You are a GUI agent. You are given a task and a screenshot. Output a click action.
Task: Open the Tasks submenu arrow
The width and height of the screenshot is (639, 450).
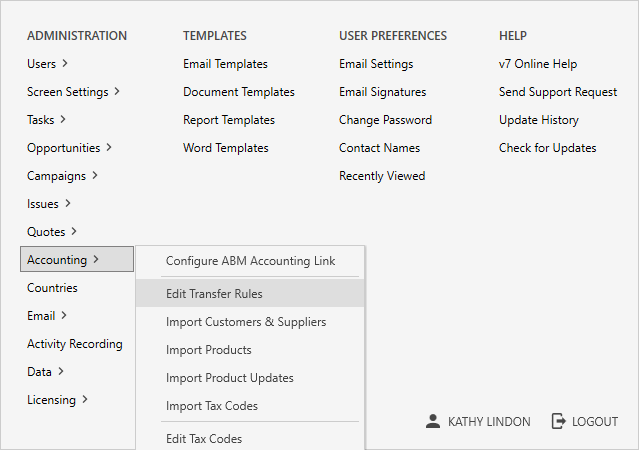(63, 120)
